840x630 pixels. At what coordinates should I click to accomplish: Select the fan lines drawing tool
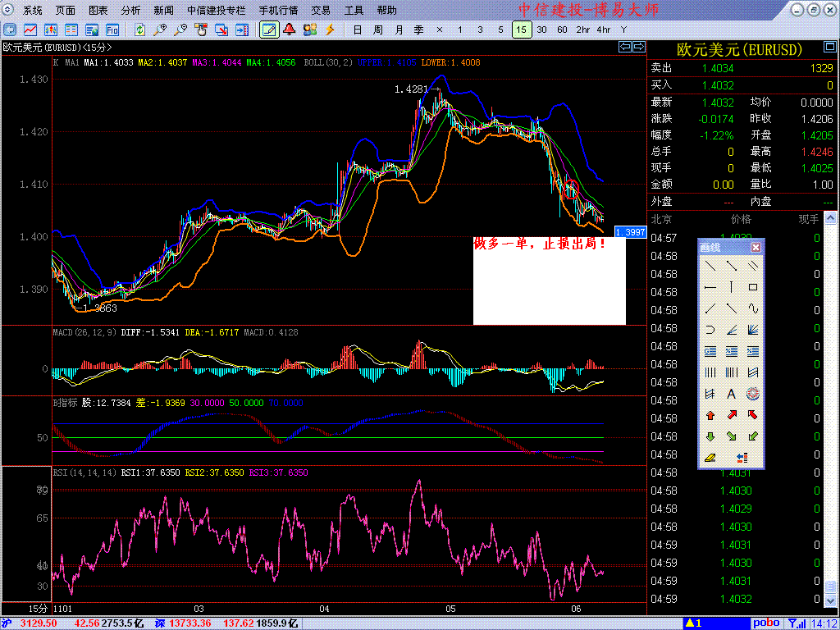753,330
